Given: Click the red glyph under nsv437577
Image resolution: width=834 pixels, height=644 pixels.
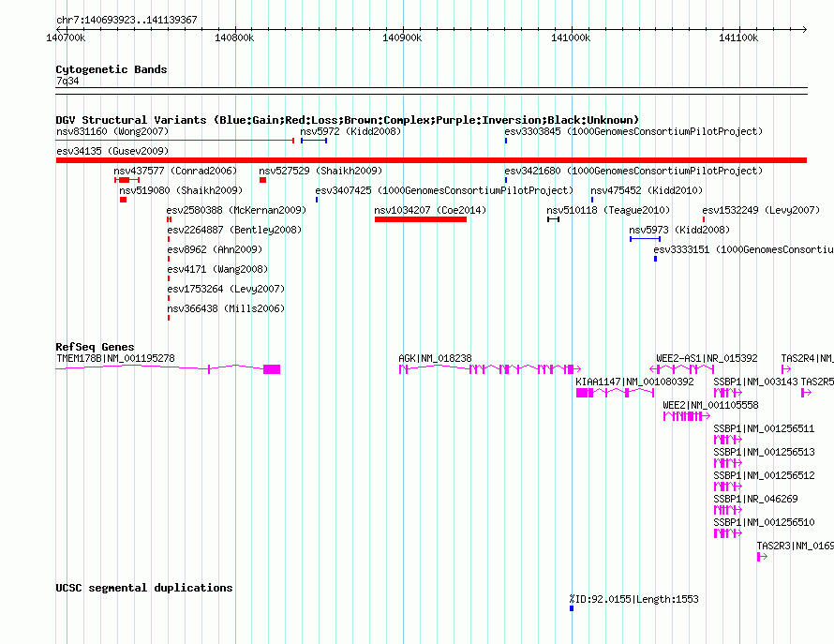Looking at the screenshot, I should (127, 180).
